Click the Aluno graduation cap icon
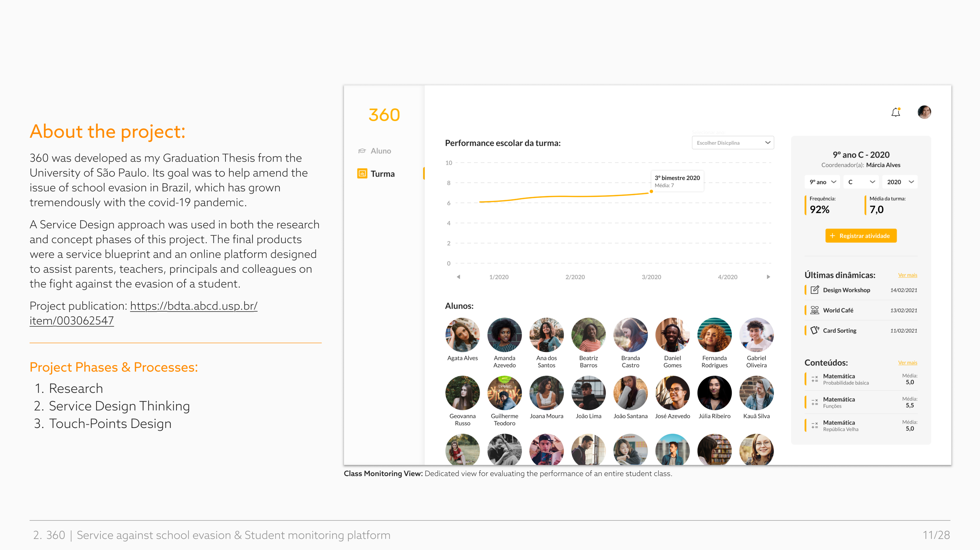 [x=362, y=151]
